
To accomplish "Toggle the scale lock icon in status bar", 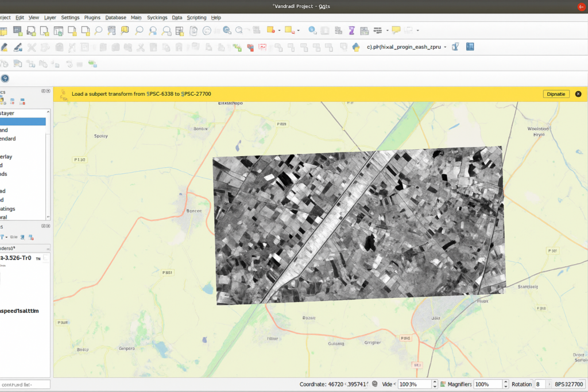I will click(443, 385).
